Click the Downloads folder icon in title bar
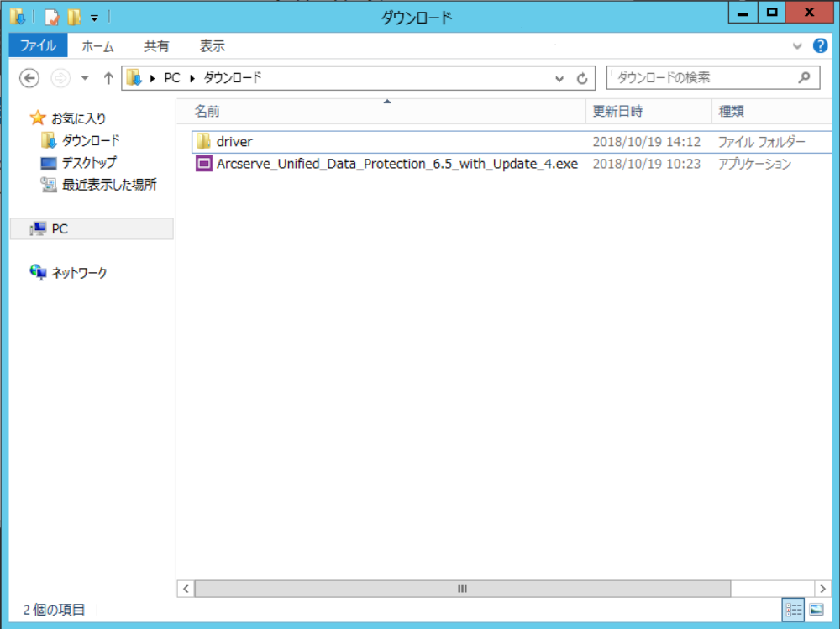 click(x=17, y=17)
